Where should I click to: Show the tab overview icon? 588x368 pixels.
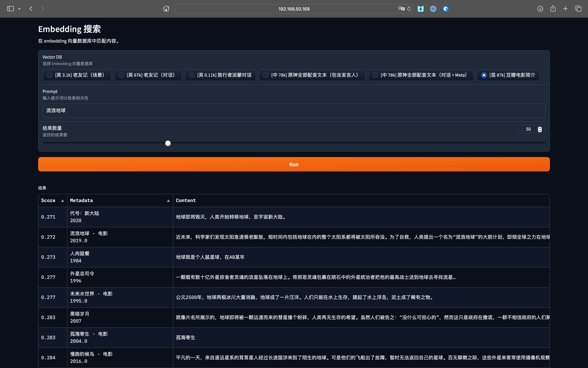[578, 9]
